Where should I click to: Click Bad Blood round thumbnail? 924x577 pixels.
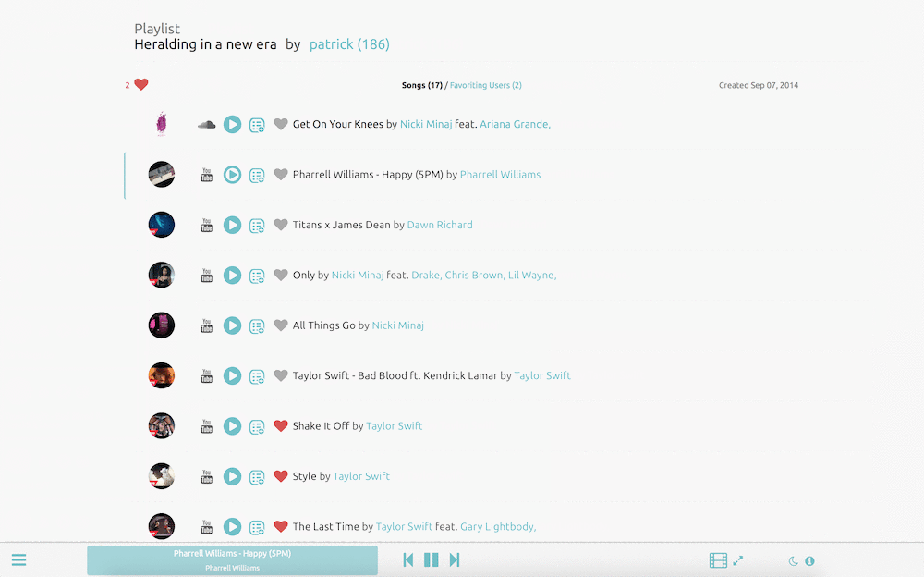pos(162,375)
